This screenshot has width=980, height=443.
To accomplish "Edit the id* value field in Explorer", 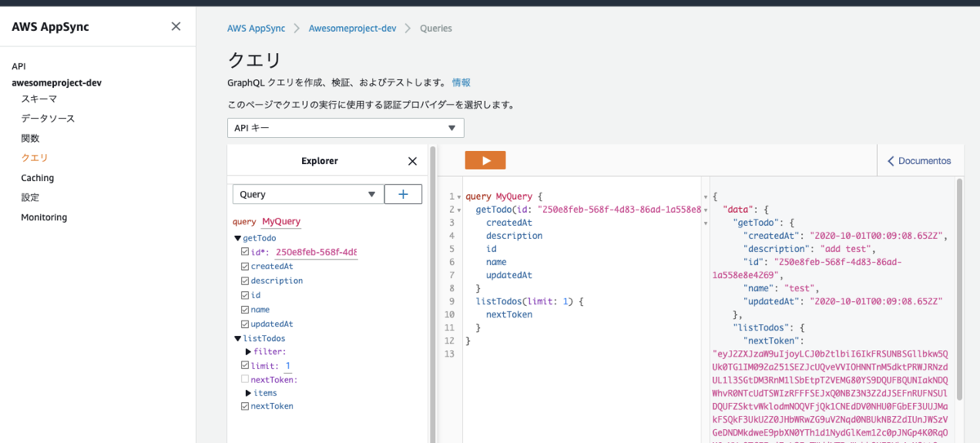I will 317,252.
